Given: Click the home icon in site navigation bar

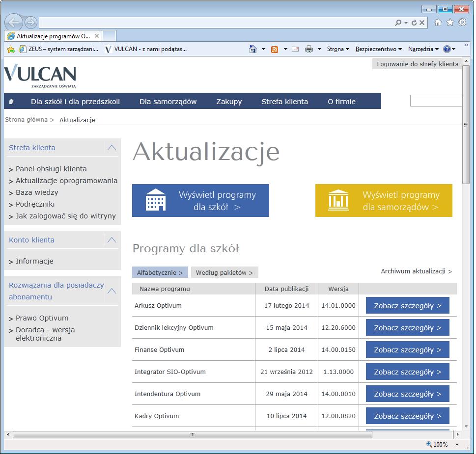Looking at the screenshot, I should (11, 102).
